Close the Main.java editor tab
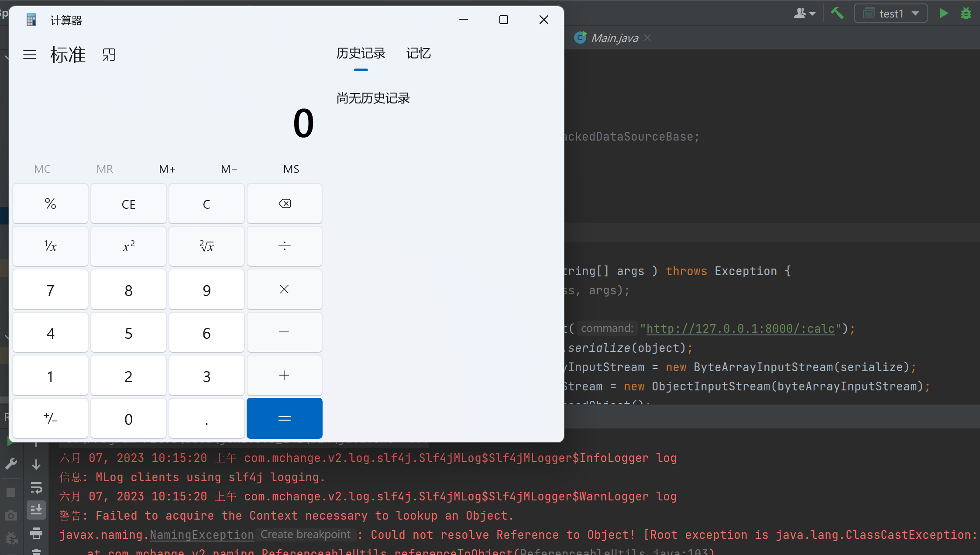The image size is (980, 555). click(x=648, y=38)
